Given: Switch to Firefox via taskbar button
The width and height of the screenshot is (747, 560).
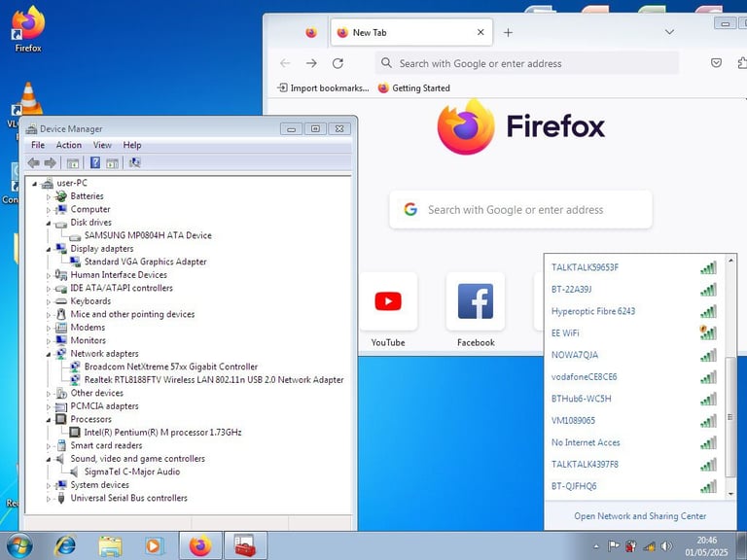Looking at the screenshot, I should pos(200,545).
